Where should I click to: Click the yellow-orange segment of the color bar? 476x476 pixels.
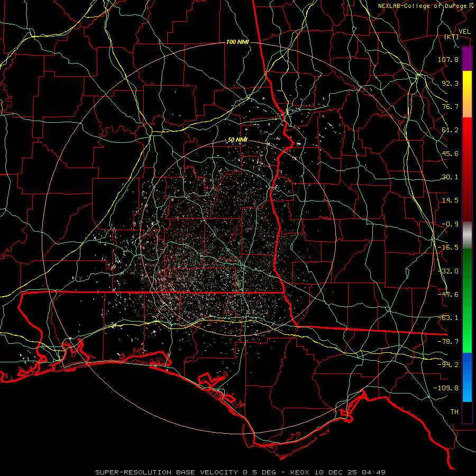point(467,94)
